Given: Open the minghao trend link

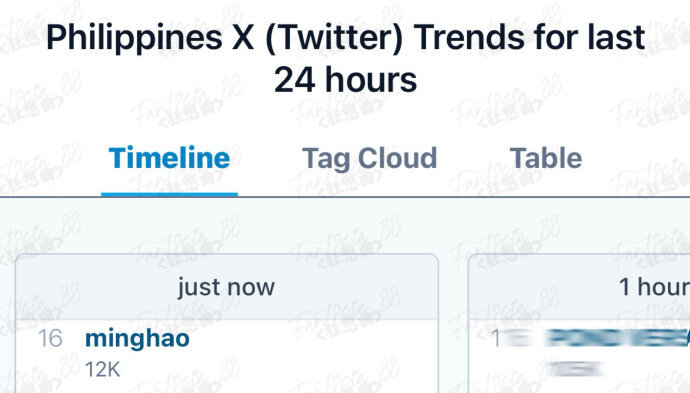Looking at the screenshot, I should pos(137,339).
